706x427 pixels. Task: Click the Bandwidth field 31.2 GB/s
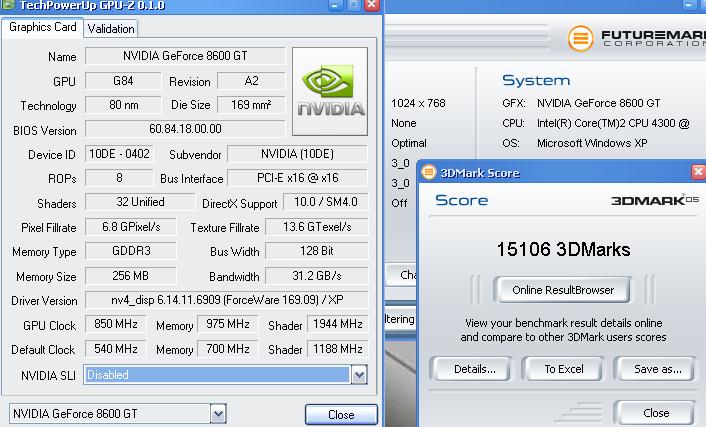click(317, 276)
